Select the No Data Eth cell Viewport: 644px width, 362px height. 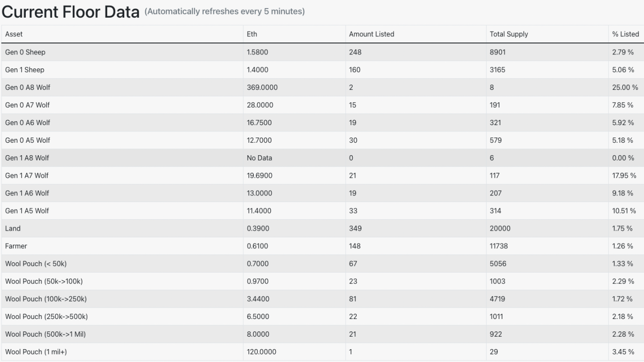pyautogui.click(x=260, y=158)
